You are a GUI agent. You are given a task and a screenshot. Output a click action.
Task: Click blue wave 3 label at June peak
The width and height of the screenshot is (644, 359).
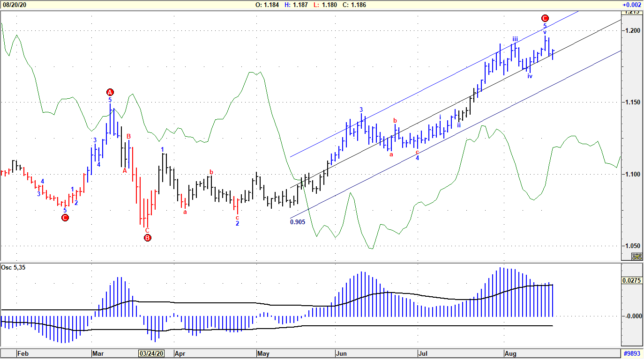(x=361, y=110)
